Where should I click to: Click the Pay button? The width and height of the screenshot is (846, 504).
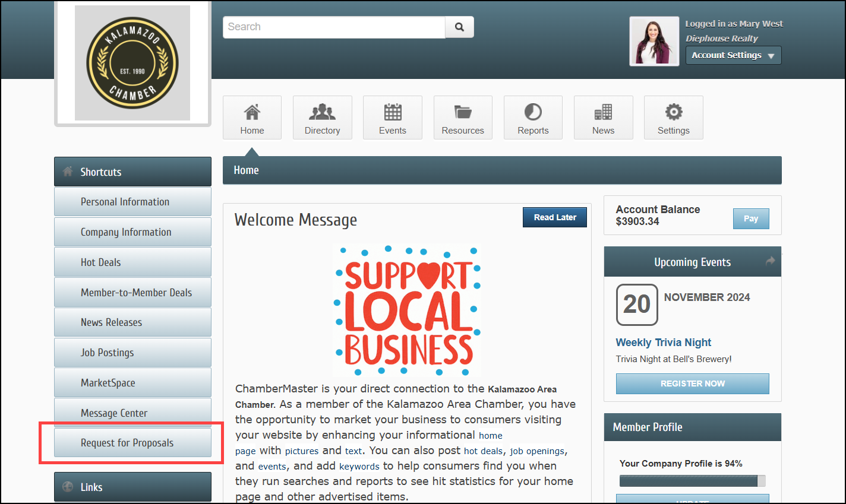(x=751, y=218)
